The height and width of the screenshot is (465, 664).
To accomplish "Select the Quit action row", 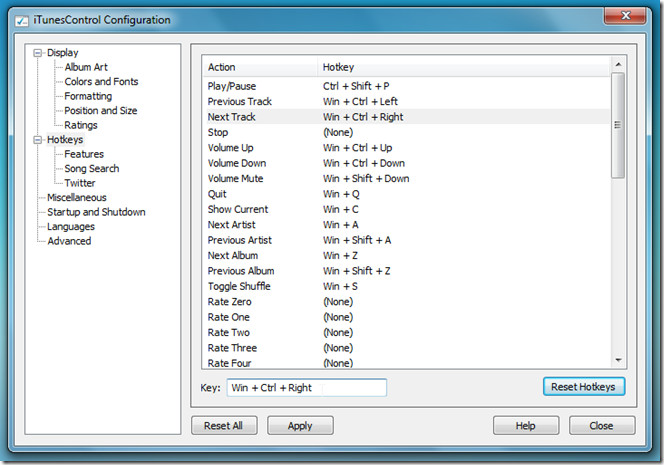I will [x=406, y=194].
